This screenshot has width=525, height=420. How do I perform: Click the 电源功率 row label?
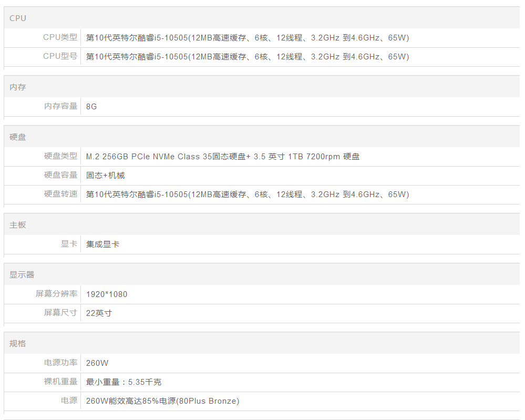[60, 363]
